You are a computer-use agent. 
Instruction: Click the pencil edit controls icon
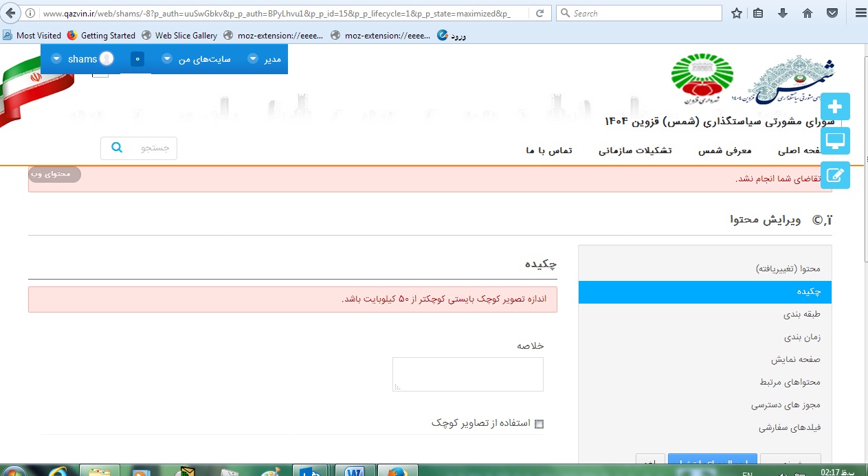(x=835, y=175)
